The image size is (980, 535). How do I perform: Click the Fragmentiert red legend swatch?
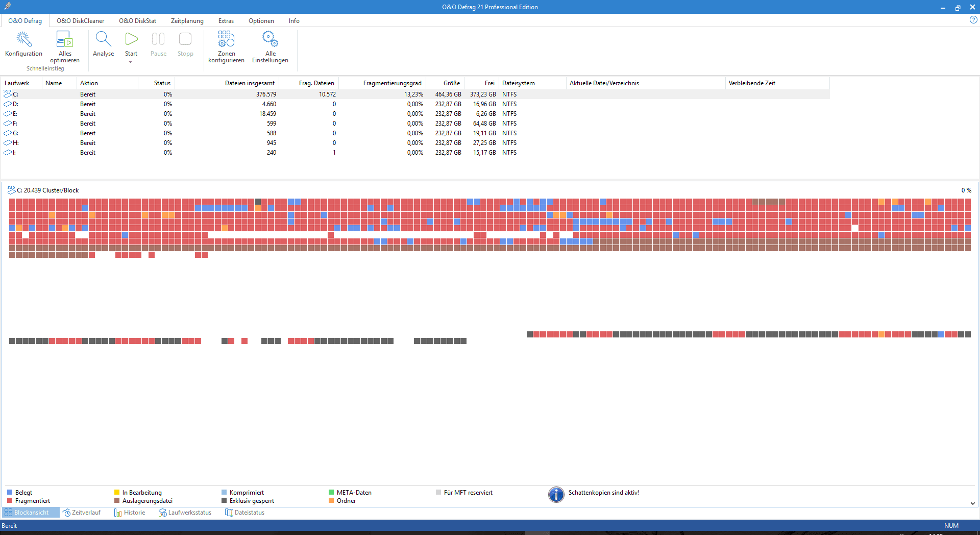pyautogui.click(x=10, y=501)
